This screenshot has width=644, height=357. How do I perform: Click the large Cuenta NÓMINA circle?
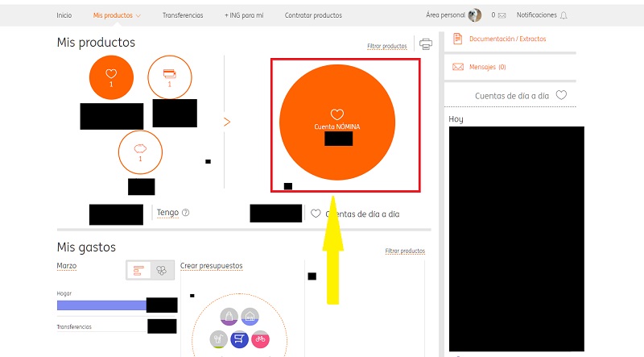tap(337, 122)
